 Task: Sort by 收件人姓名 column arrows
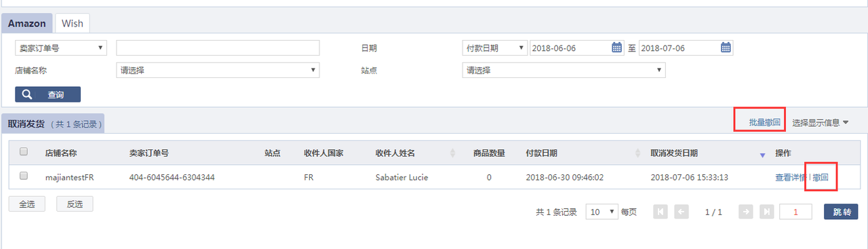[x=453, y=153]
